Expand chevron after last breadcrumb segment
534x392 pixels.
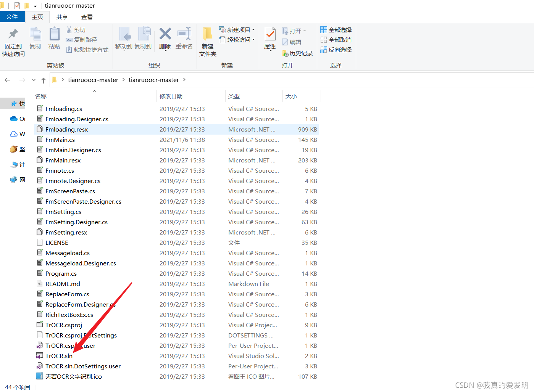click(184, 80)
